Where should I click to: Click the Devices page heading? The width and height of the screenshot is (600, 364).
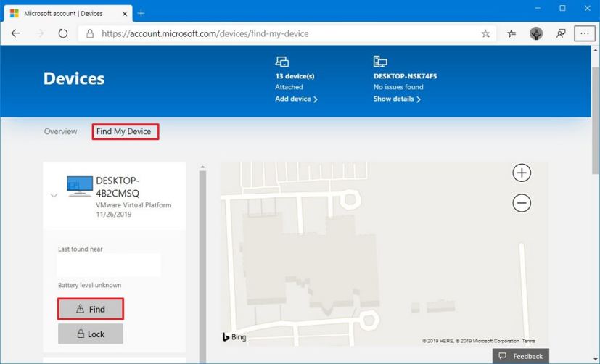click(74, 78)
